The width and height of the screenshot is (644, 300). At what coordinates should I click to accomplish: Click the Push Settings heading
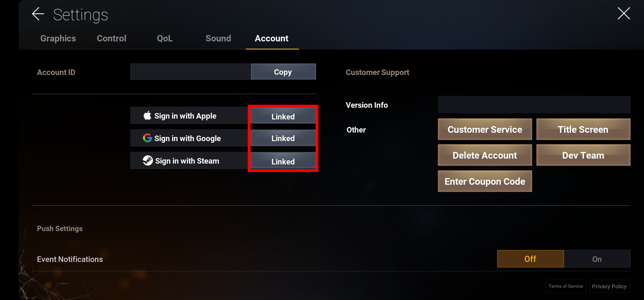tap(60, 229)
